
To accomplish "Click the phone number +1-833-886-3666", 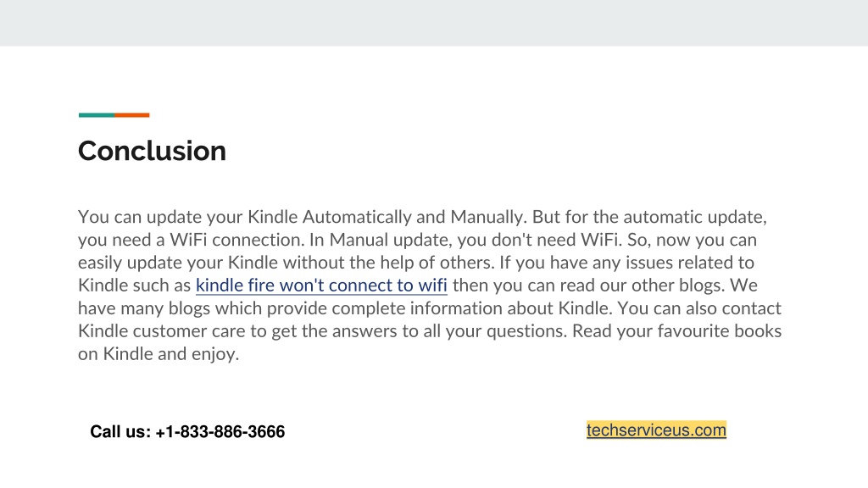I will coord(220,431).
